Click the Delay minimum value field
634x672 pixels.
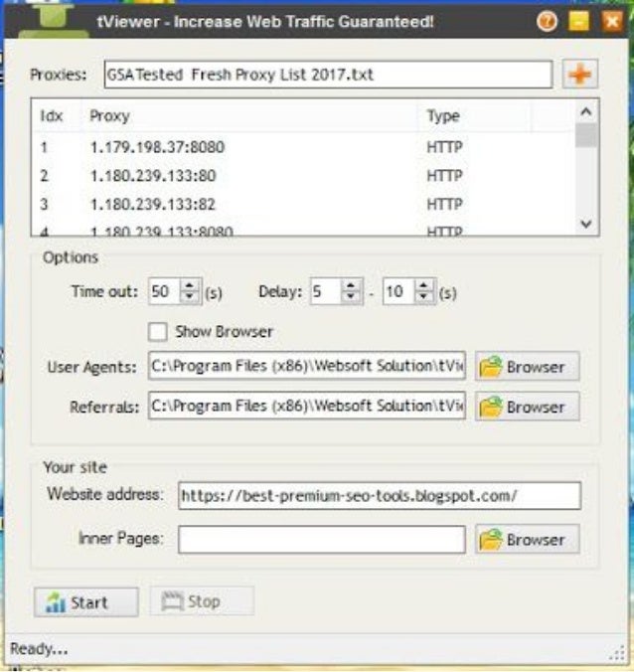click(326, 291)
